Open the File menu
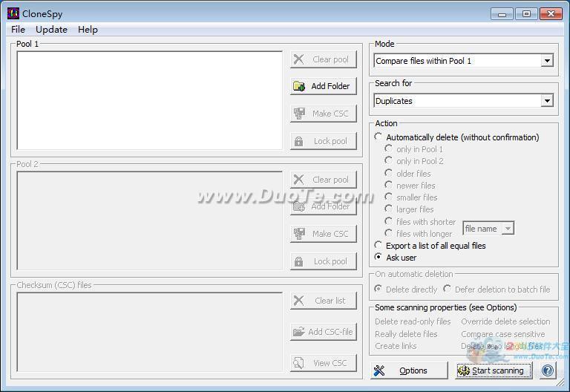 coord(18,30)
